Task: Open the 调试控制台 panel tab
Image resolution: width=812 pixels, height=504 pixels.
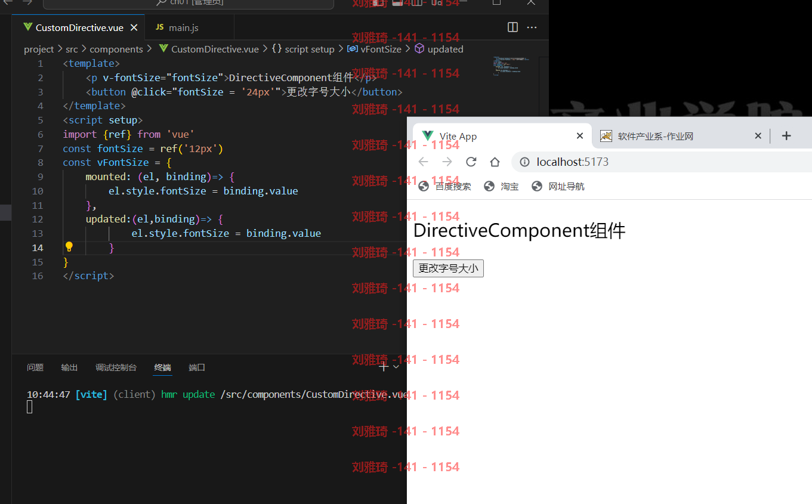Action: coord(116,367)
